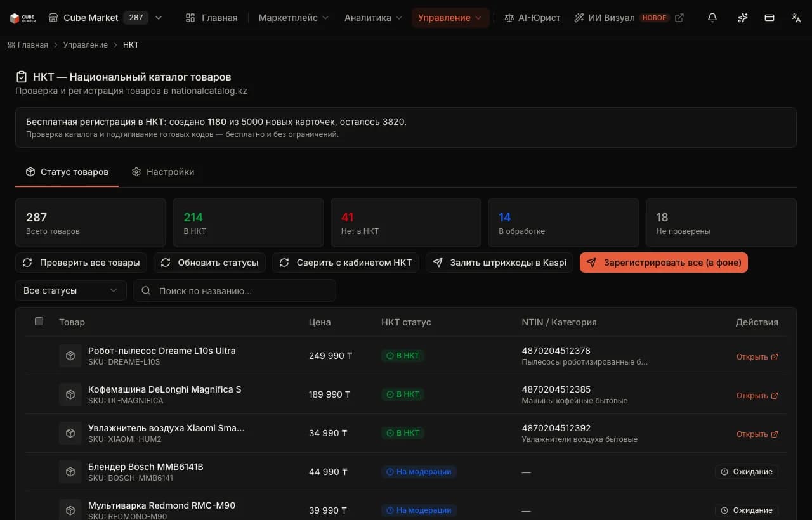812x520 pixels.
Task: Click the SKU: DREAME-L10S text
Action: (x=124, y=362)
